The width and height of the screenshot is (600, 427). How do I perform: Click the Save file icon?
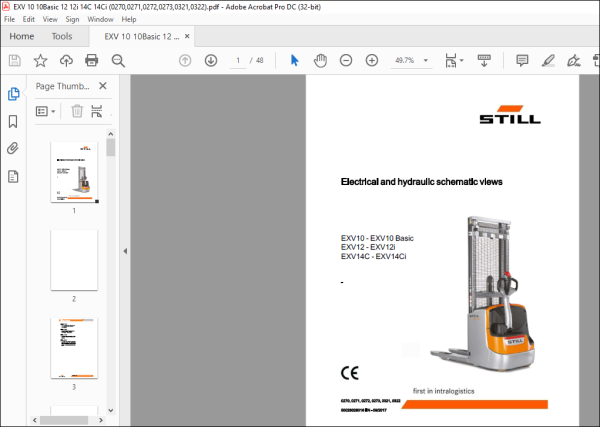click(15, 60)
